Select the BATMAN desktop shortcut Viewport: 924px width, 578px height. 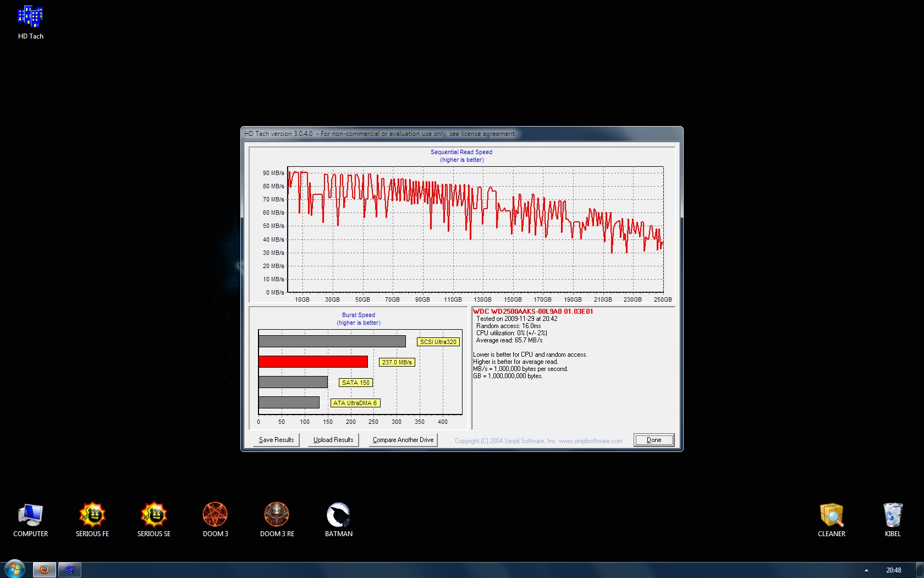pyautogui.click(x=338, y=520)
